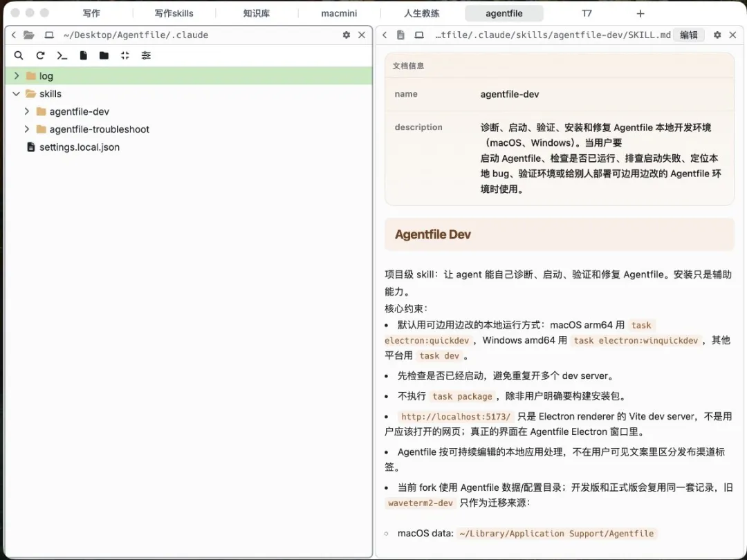Select the log folder row
747x560 pixels.
click(x=189, y=76)
